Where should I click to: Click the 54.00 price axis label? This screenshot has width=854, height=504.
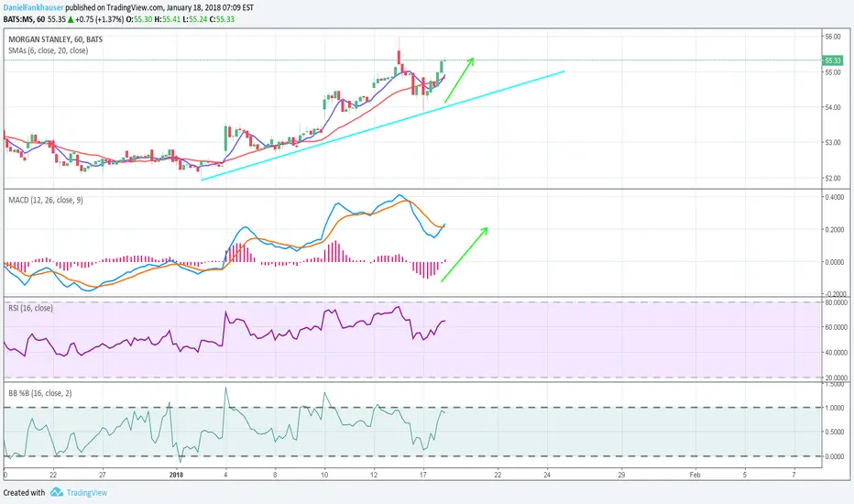[833, 107]
